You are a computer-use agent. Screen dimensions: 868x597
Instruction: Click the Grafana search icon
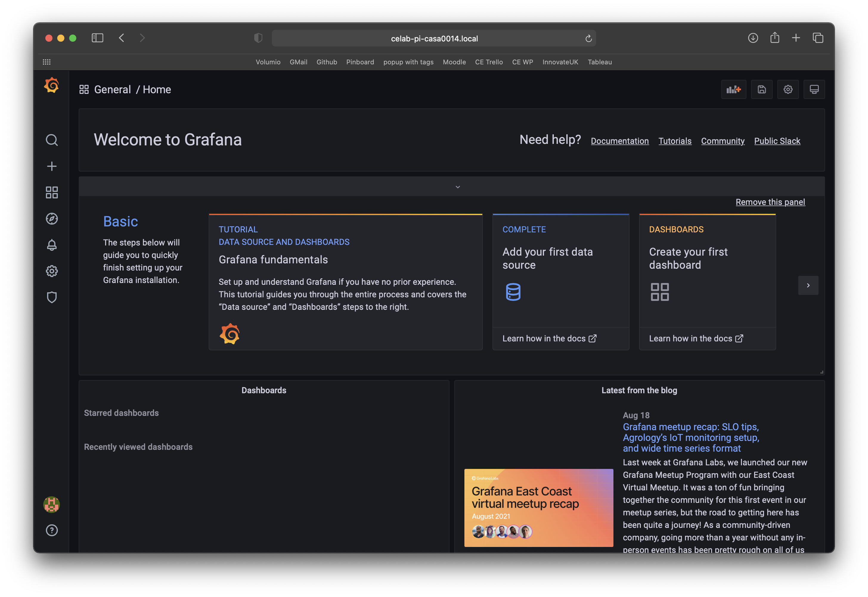52,140
